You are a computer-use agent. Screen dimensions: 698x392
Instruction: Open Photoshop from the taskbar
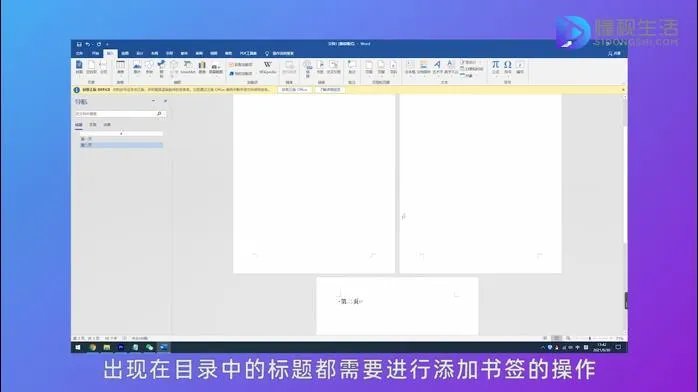121,348
